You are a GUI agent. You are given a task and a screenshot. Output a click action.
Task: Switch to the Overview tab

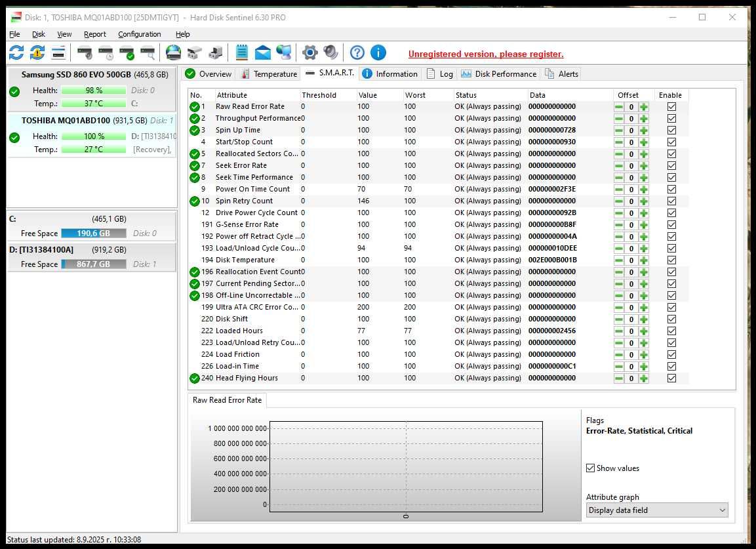[x=209, y=74]
